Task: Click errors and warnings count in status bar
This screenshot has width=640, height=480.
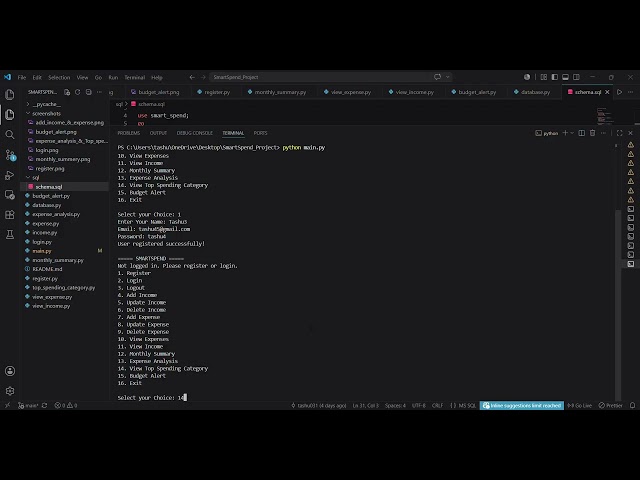Action: (x=66, y=405)
